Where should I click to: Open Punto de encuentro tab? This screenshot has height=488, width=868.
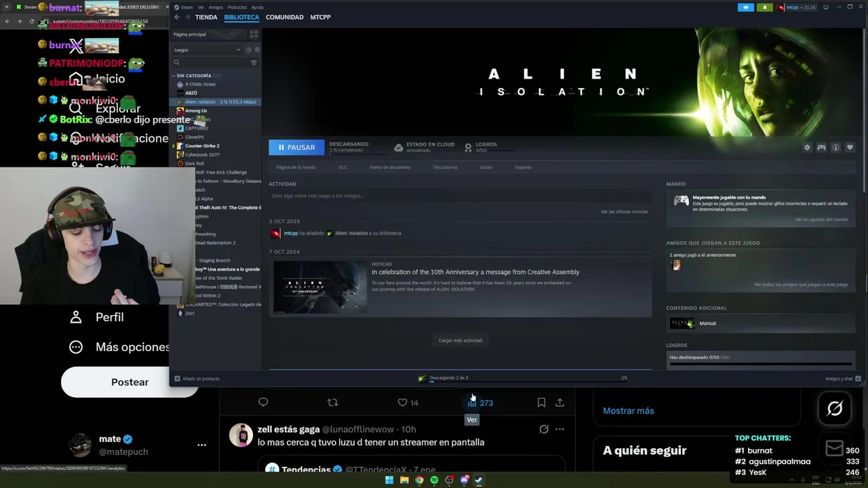[390, 167]
